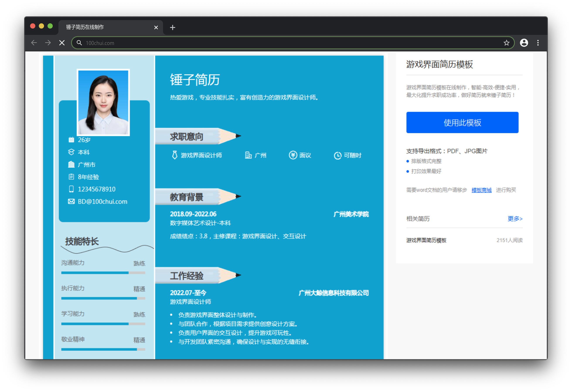572x392 pixels.
Task: Bookmark this page with the star icon
Action: coord(506,43)
